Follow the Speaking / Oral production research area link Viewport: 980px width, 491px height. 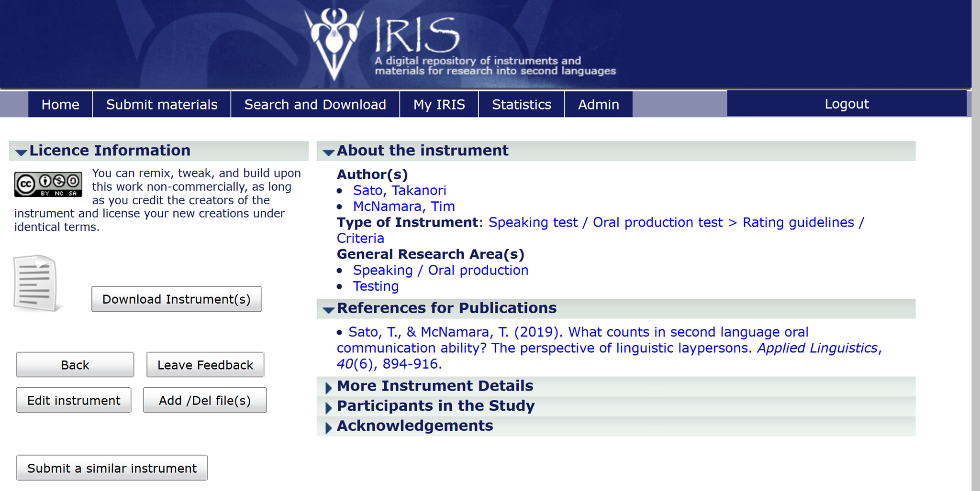(441, 270)
